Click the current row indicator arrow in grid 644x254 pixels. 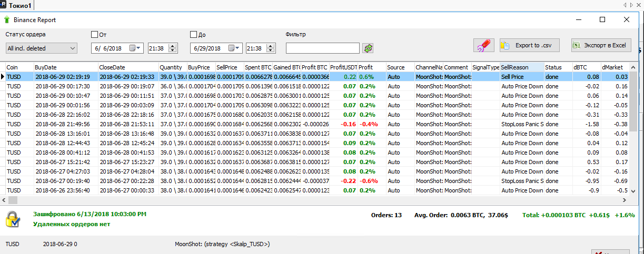point(3,77)
